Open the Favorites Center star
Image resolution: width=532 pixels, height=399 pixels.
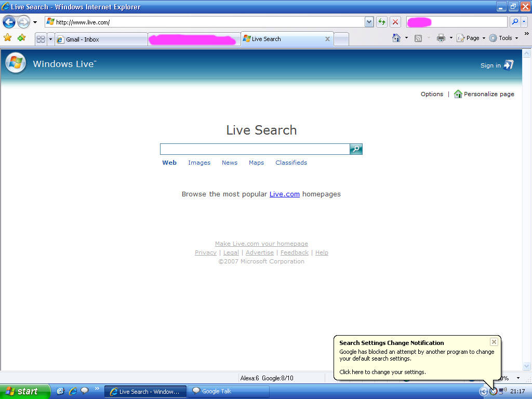point(7,38)
